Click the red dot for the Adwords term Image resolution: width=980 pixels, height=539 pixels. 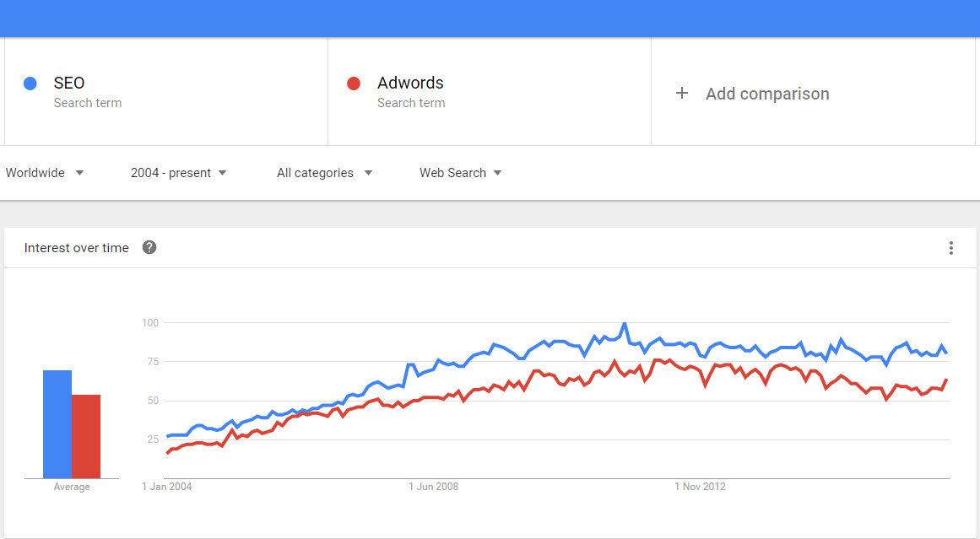point(353,83)
